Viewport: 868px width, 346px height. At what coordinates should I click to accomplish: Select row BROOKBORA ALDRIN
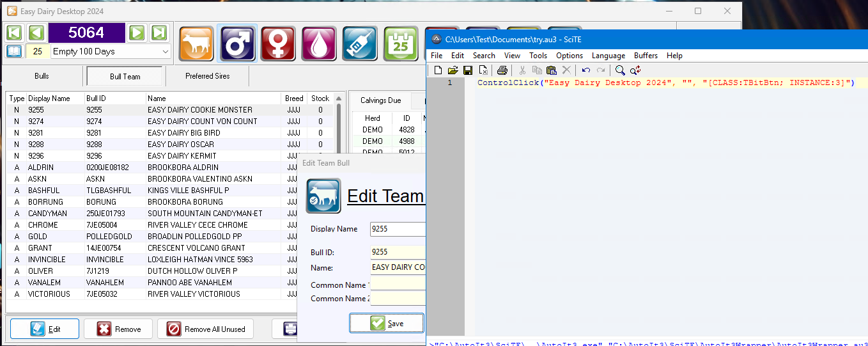click(152, 168)
